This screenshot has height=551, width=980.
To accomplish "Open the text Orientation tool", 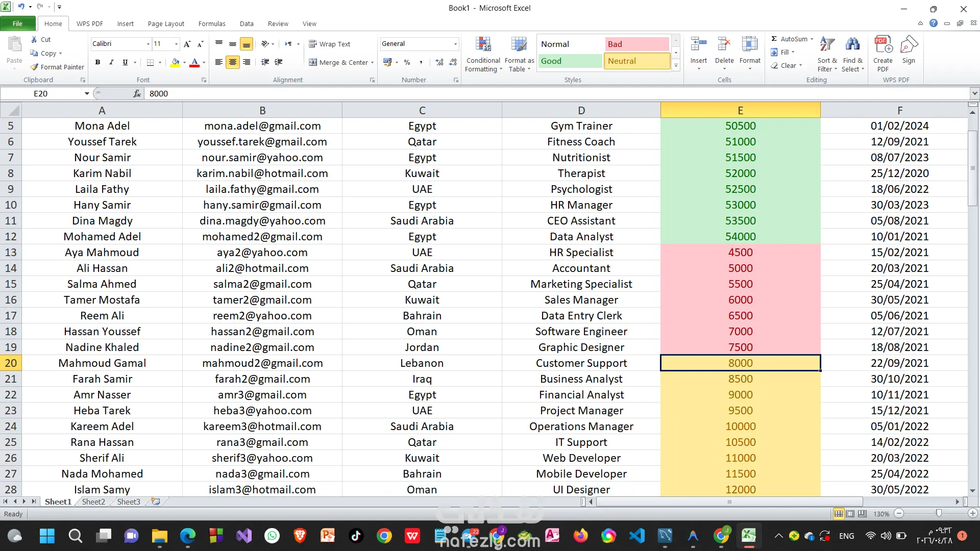I will point(265,44).
